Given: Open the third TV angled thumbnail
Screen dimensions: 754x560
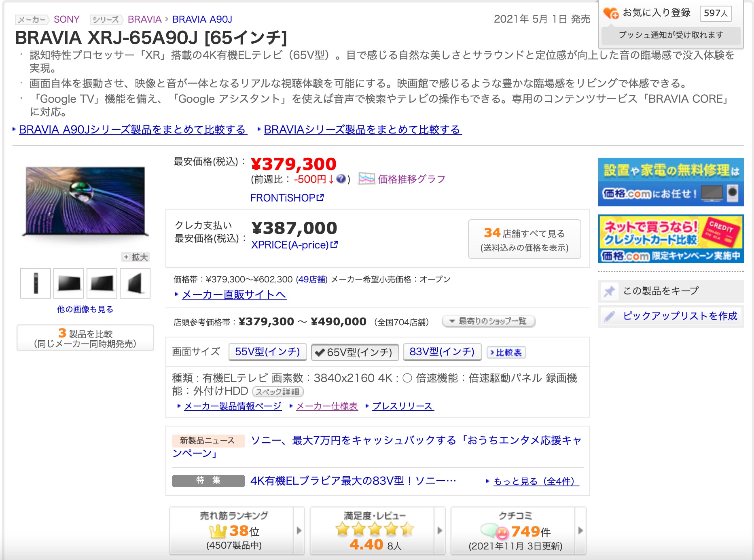Looking at the screenshot, I should pos(102,283).
